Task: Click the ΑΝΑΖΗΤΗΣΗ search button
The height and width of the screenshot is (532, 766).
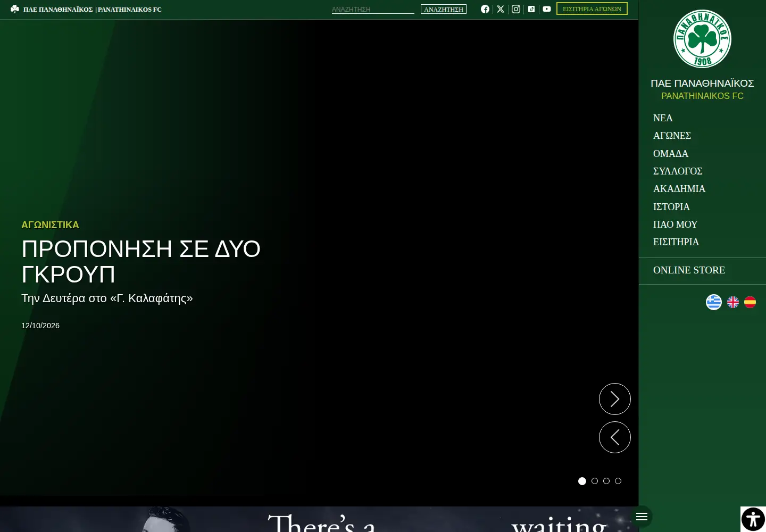Action: click(x=444, y=9)
